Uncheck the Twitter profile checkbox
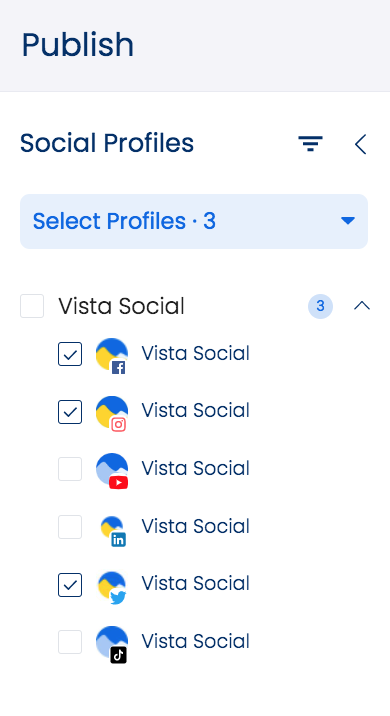390x716 pixels. click(x=70, y=584)
